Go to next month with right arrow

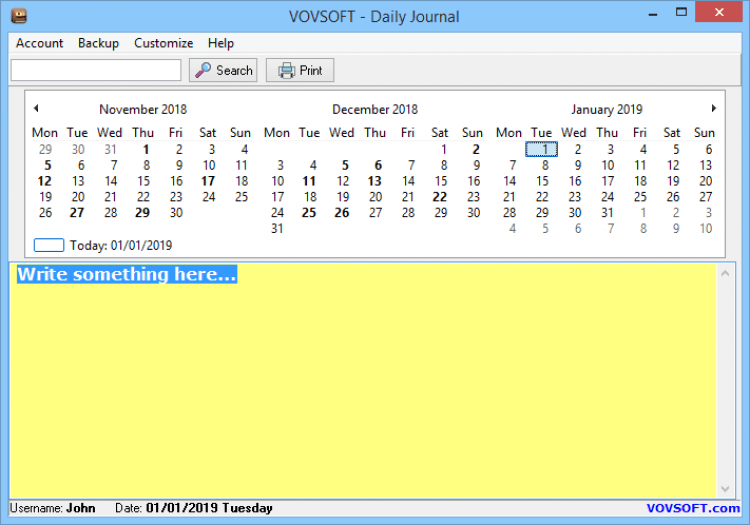713,108
